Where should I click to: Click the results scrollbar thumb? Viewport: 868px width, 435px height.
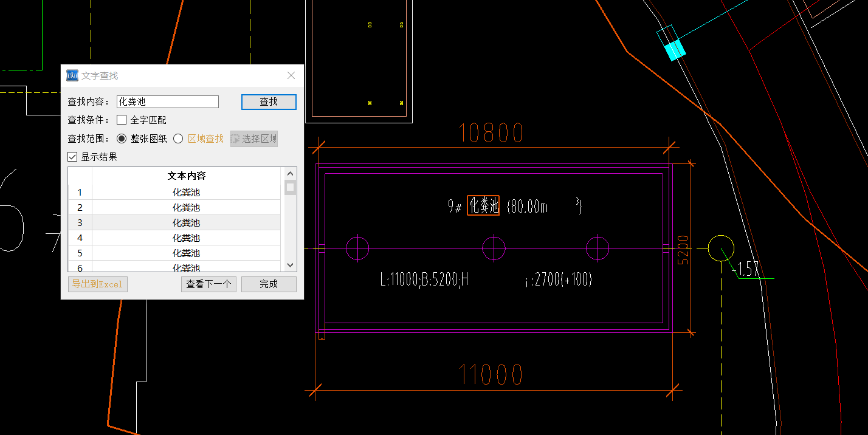pos(290,187)
